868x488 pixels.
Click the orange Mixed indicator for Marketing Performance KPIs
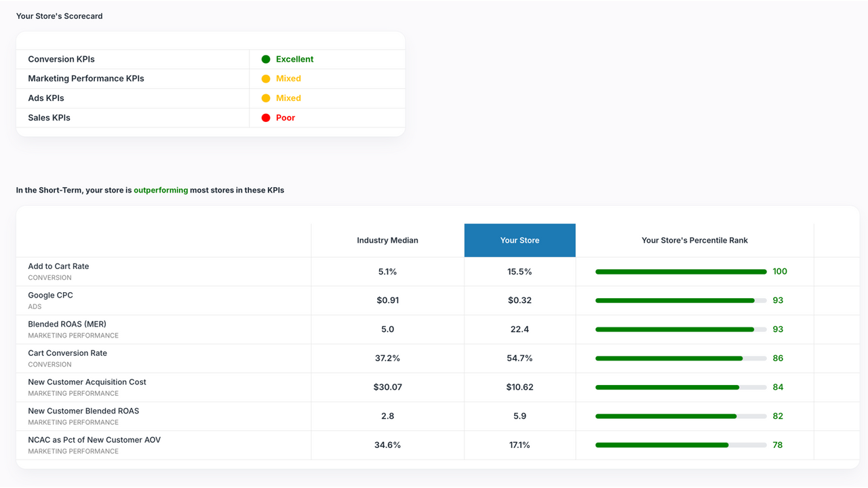click(265, 78)
